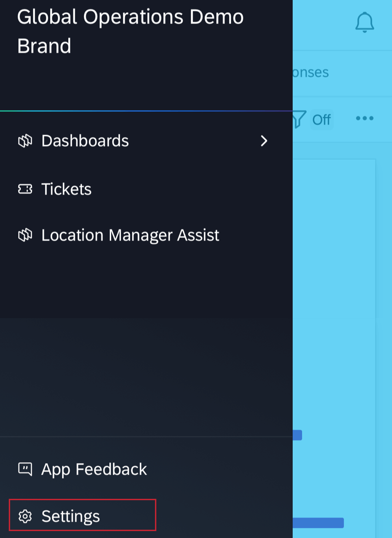Click the filter funnel icon
Screen dimensions: 392x538
point(298,119)
